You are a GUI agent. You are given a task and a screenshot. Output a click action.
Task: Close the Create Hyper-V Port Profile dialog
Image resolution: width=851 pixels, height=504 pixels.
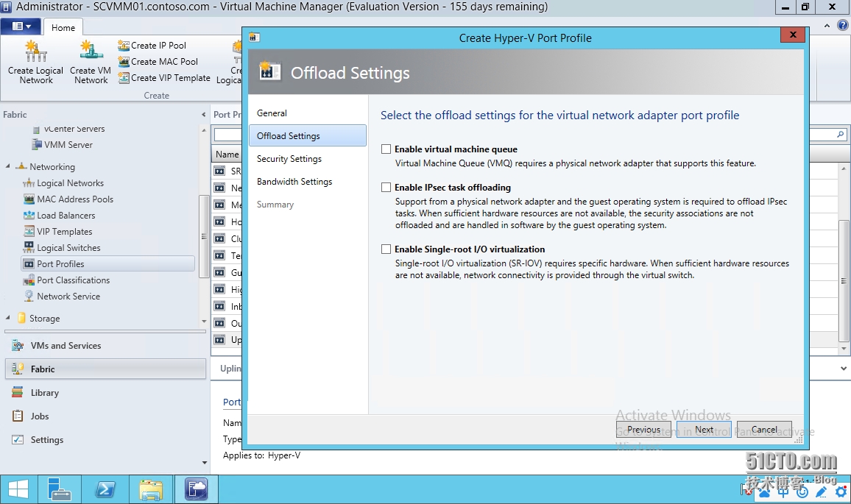[x=793, y=35]
